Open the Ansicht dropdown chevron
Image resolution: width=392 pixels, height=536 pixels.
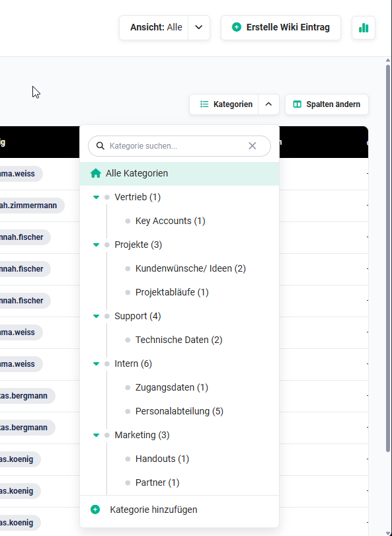pyautogui.click(x=199, y=27)
